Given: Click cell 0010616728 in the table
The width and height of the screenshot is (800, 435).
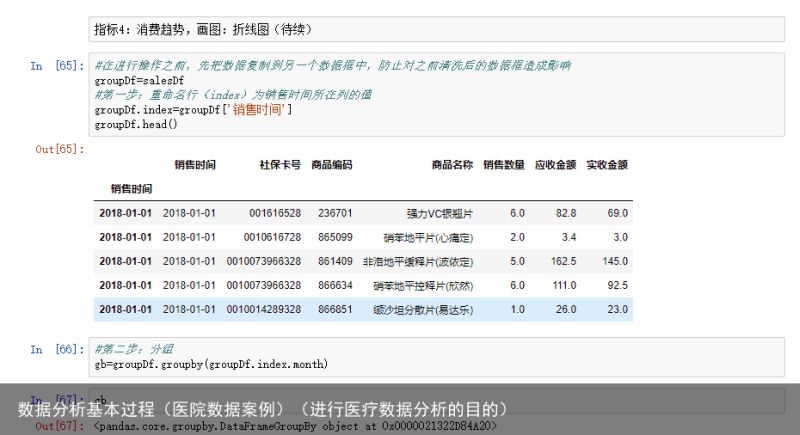Looking at the screenshot, I should point(272,237).
